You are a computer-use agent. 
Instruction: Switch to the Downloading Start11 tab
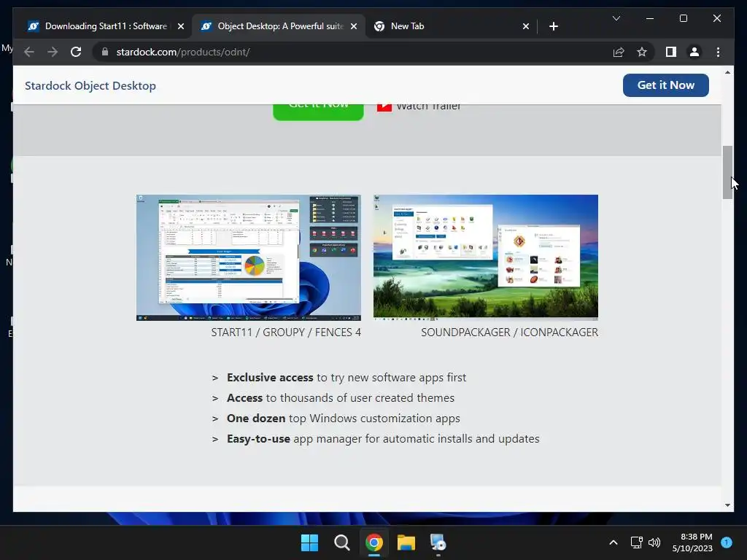coord(104,26)
